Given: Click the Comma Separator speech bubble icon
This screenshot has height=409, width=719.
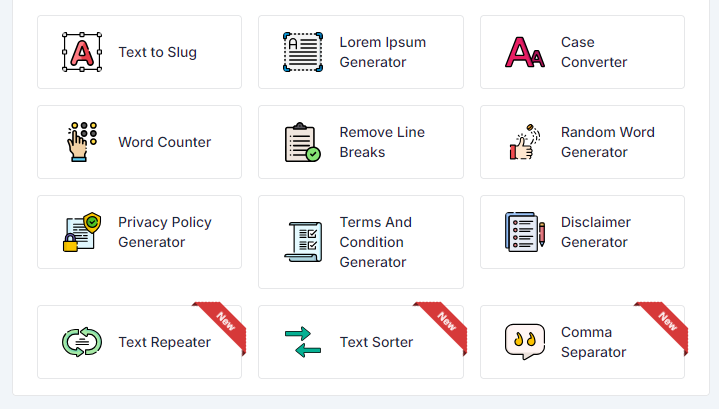Looking at the screenshot, I should click(525, 342).
